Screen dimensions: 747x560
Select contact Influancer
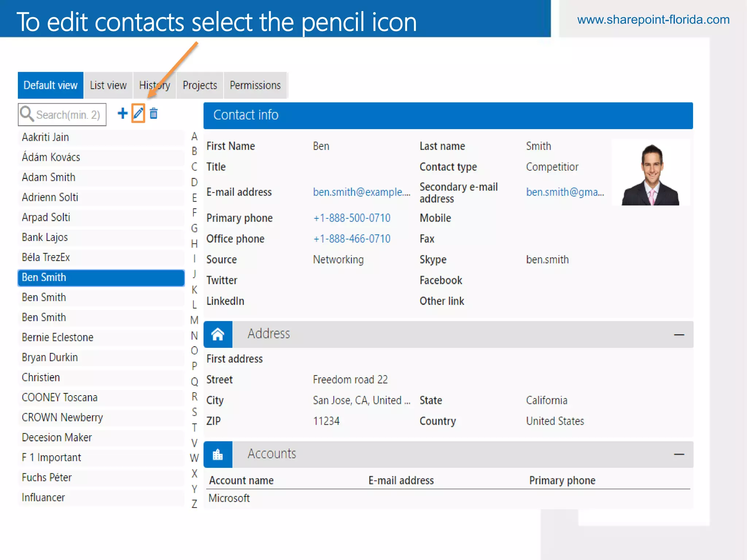click(x=101, y=498)
